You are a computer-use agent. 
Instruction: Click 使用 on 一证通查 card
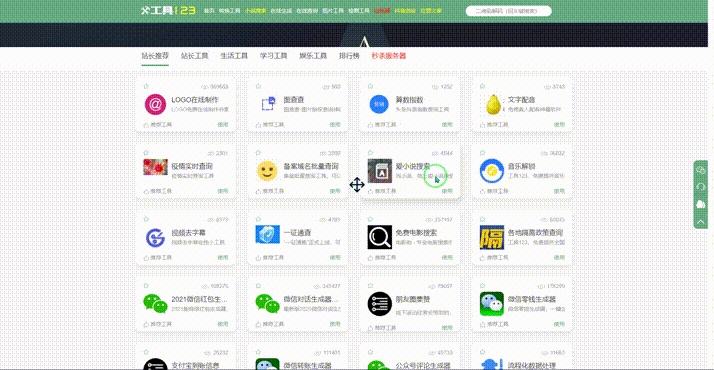335,258
